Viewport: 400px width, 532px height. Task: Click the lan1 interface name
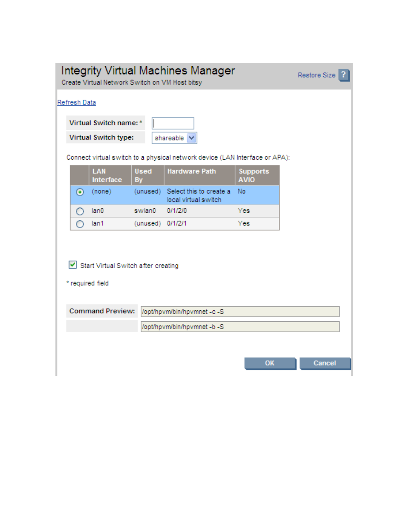coord(98,223)
